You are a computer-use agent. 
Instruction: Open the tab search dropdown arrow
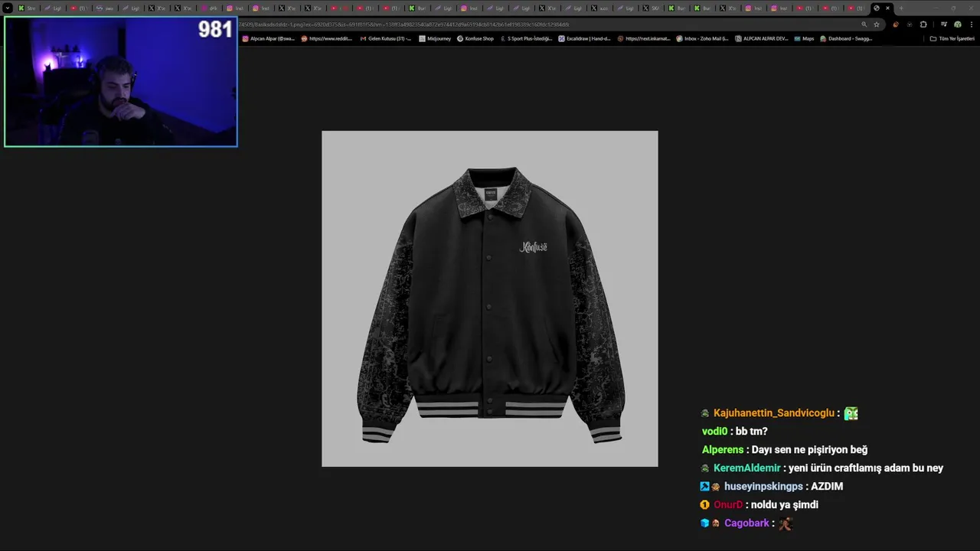click(8, 8)
